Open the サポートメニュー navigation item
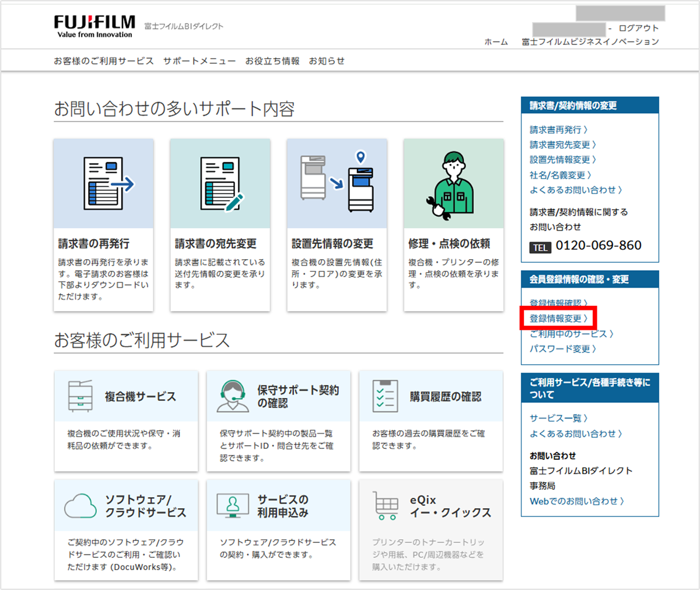 (199, 61)
